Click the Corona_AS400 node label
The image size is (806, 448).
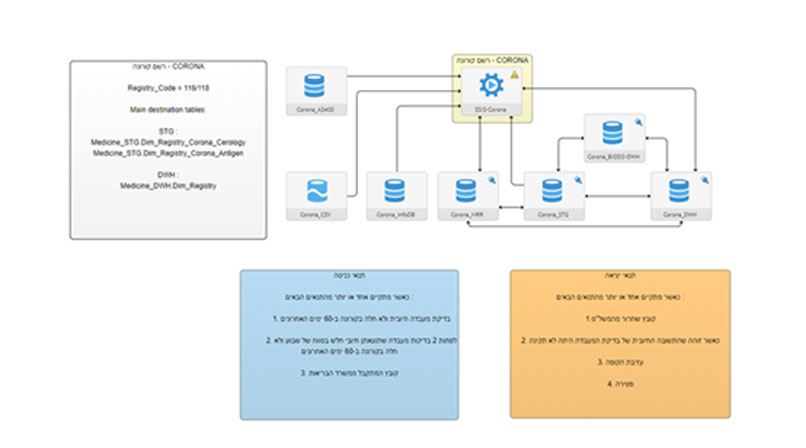click(x=316, y=107)
